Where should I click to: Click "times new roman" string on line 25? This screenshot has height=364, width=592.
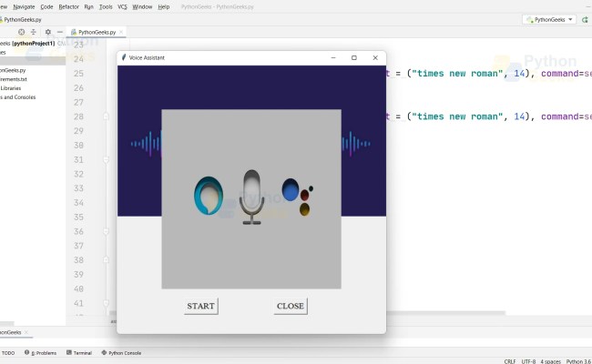tap(457, 74)
